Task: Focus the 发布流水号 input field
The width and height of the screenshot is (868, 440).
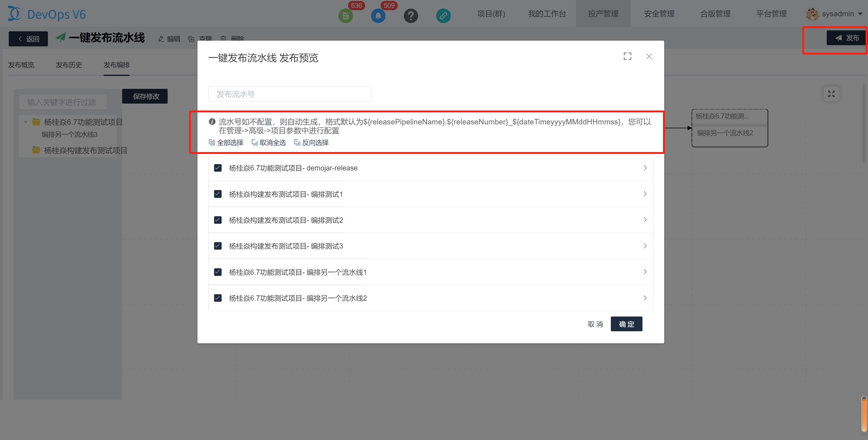Action: coord(289,94)
